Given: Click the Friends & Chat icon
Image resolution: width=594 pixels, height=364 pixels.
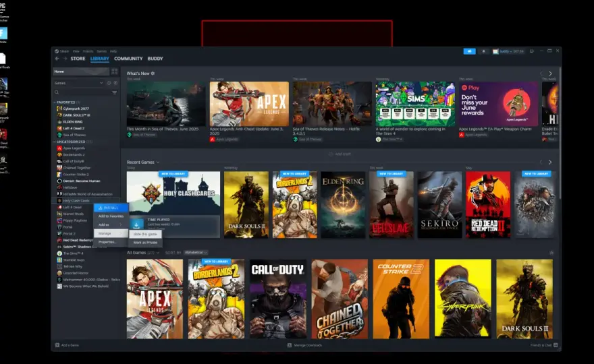Looking at the screenshot, I should point(556,345).
